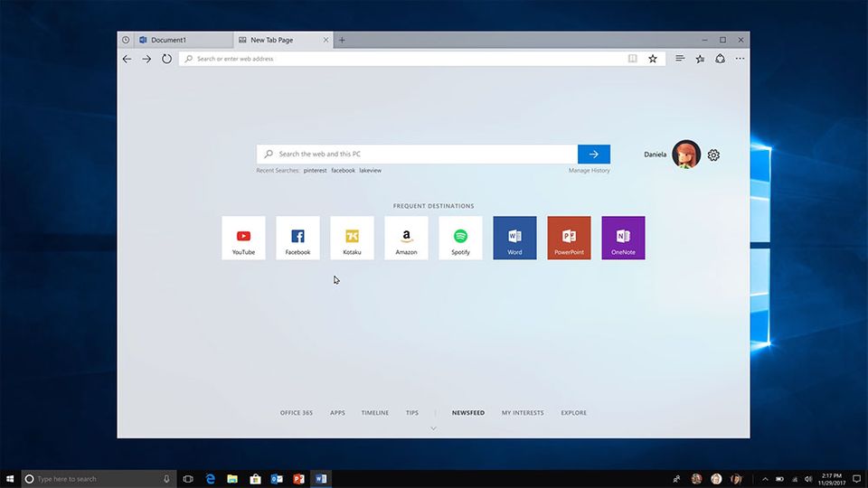868x488 pixels.
Task: Select the recent search 'pinterest'
Action: (315, 171)
